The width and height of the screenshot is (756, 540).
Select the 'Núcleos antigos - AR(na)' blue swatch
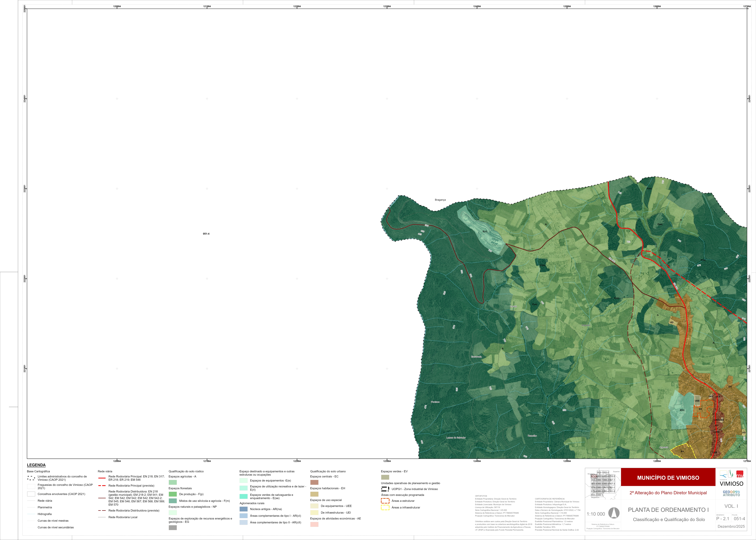(x=243, y=509)
